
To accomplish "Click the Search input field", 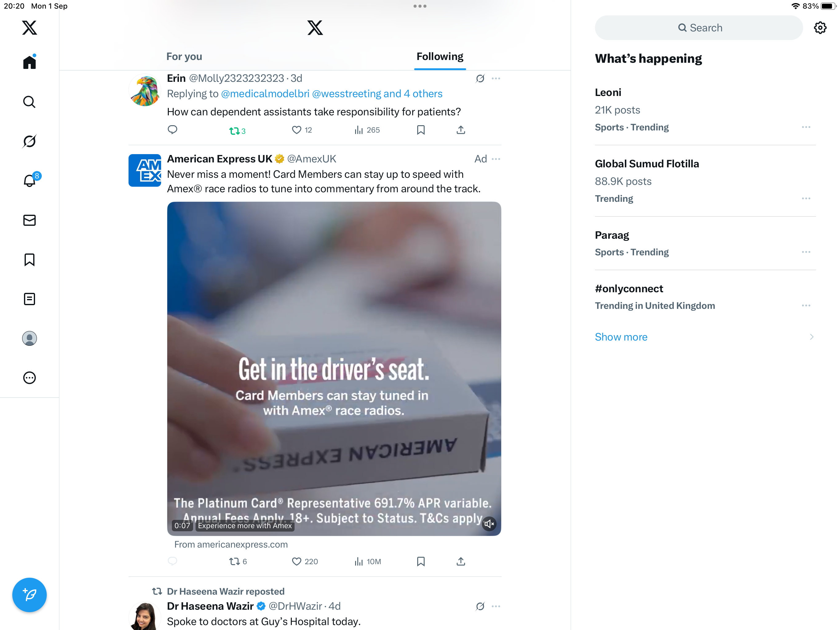I will pyautogui.click(x=699, y=28).
